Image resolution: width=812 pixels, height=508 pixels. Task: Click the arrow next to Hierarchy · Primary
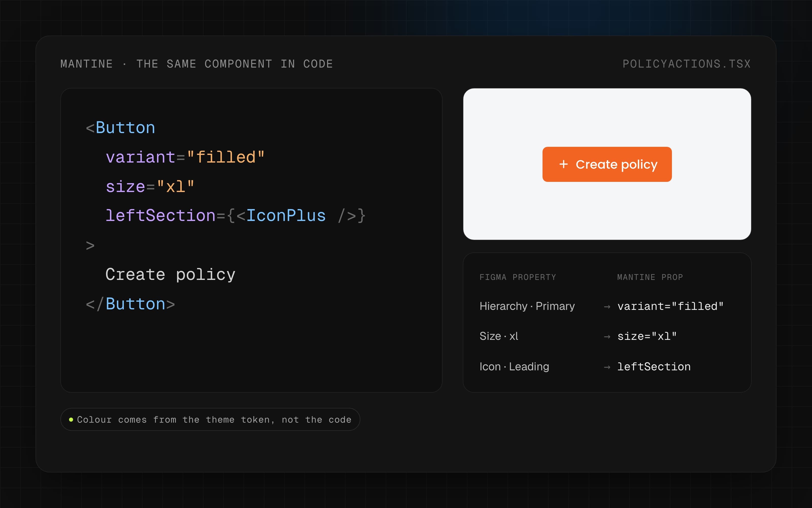[x=607, y=307]
